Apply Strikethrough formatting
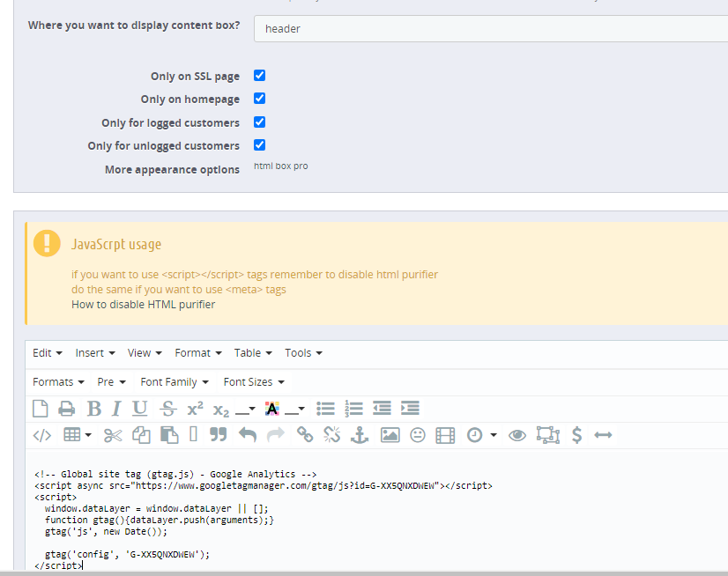The height and width of the screenshot is (576, 728). [x=168, y=409]
